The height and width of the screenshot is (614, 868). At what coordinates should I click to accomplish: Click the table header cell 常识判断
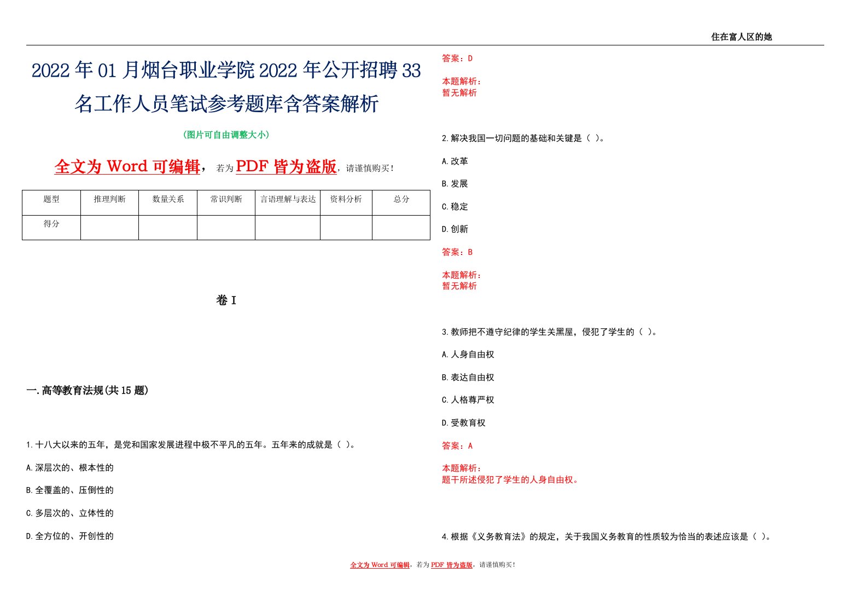(x=226, y=199)
